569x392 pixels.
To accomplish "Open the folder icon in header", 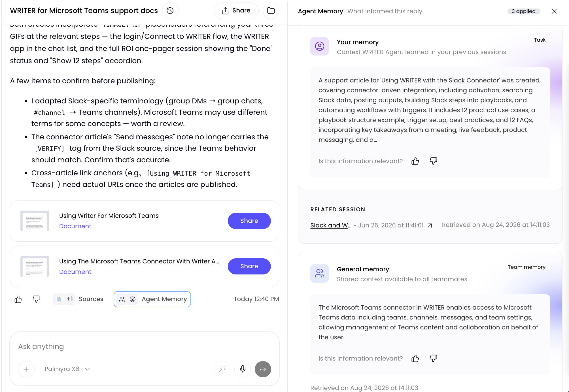I will 271,11.
